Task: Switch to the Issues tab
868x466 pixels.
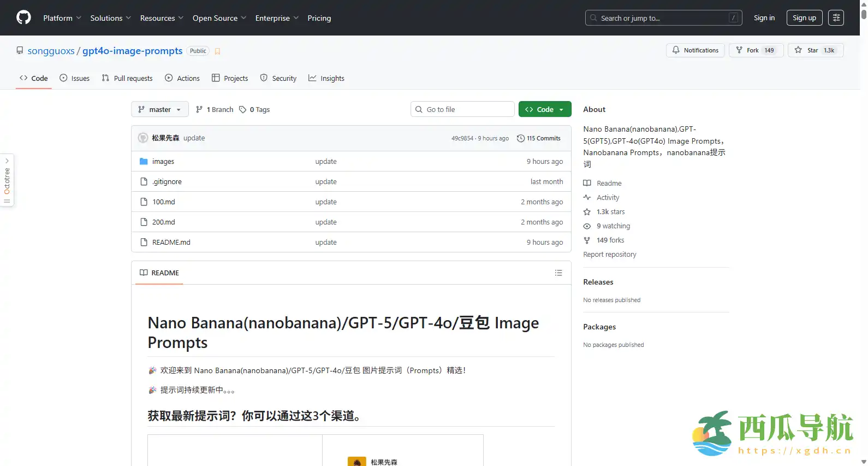Action: pyautogui.click(x=75, y=79)
